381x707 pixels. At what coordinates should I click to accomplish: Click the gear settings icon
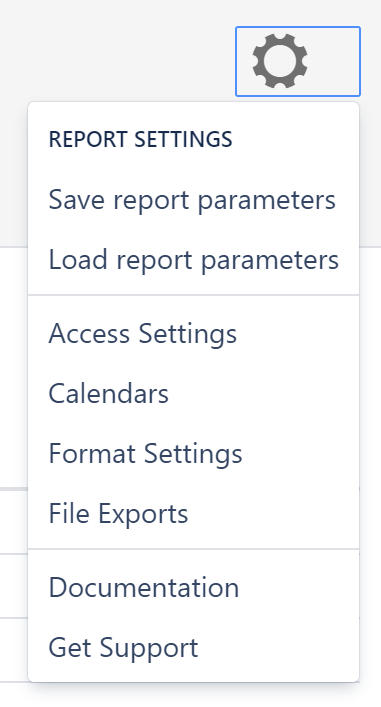point(280,61)
